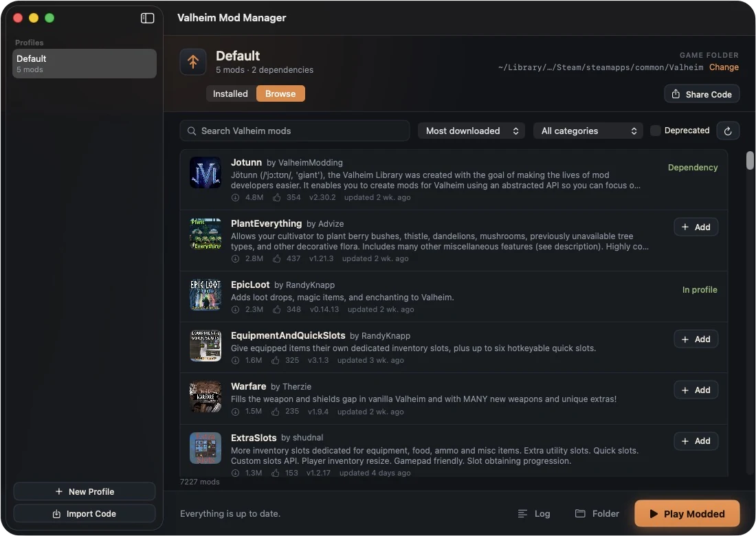Click the In profile label on EpicLoot
The image size is (756, 536).
tap(700, 290)
